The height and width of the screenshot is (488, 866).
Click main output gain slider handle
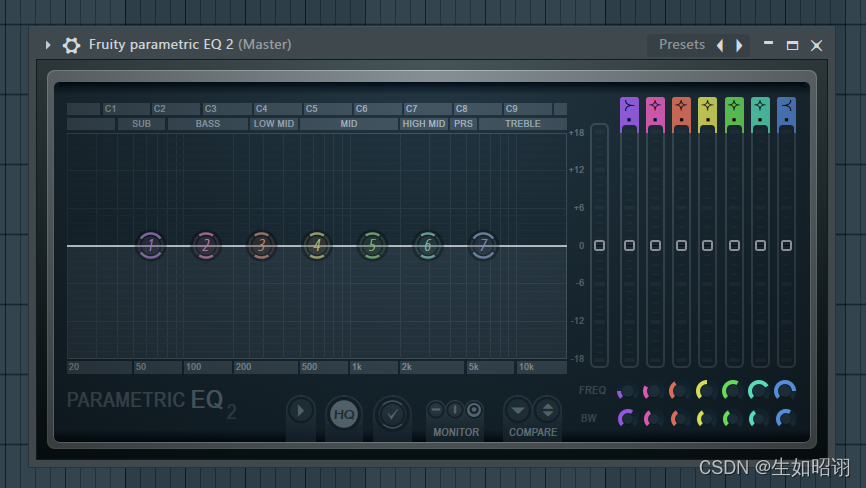(x=599, y=245)
